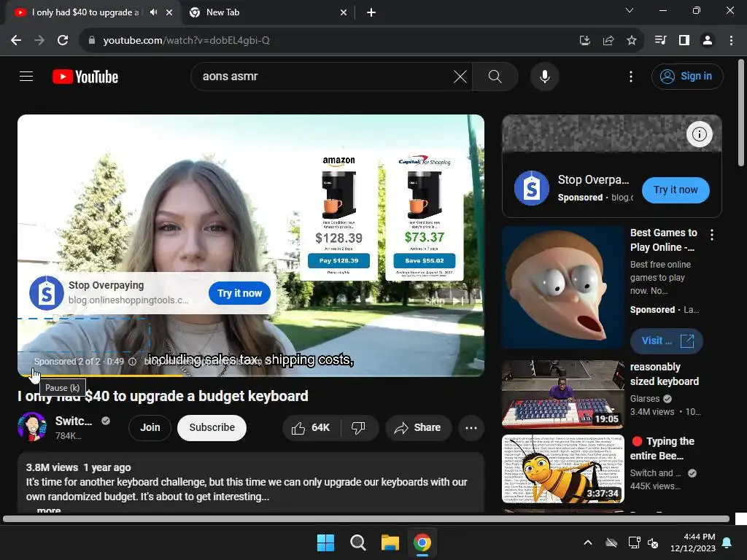
Task: Click the video title text
Action: [x=163, y=396]
